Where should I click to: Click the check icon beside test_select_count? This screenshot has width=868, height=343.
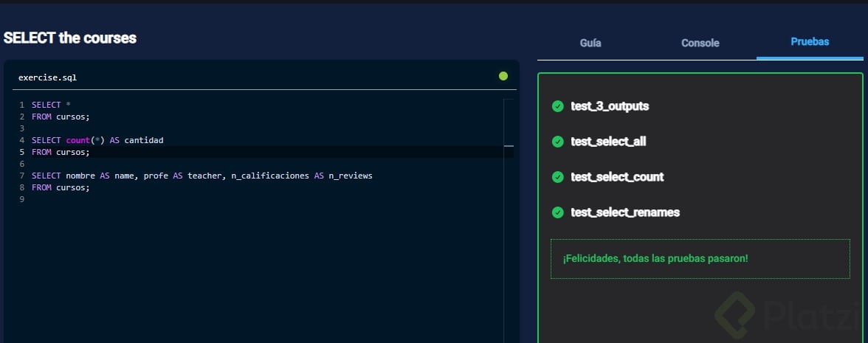(x=558, y=177)
